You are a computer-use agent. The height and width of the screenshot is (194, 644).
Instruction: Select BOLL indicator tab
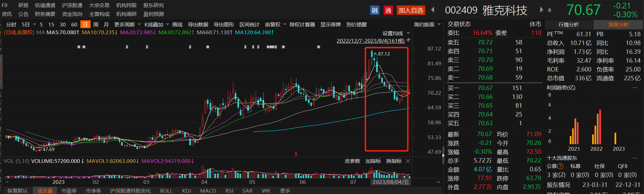tap(166, 191)
